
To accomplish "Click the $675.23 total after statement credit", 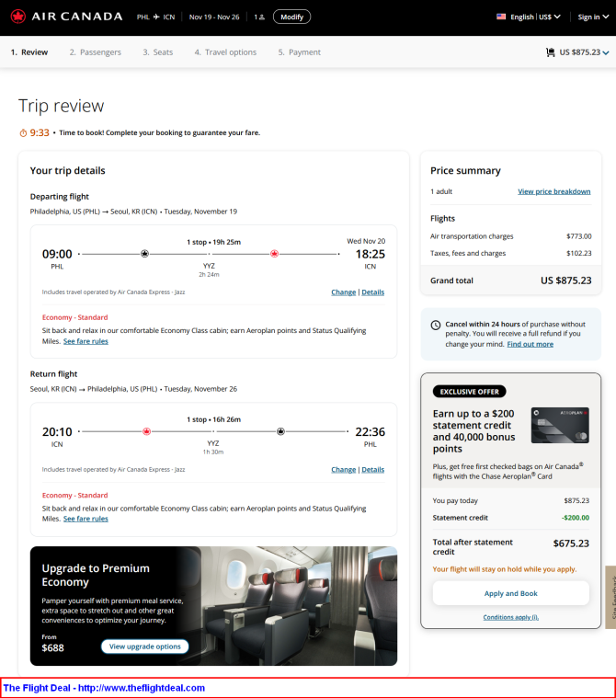I will click(x=571, y=544).
